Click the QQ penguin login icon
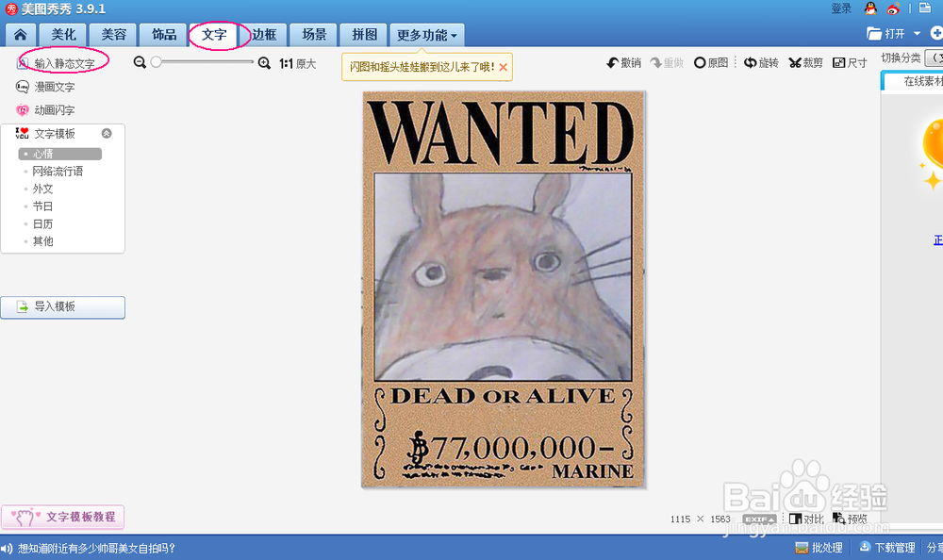This screenshot has width=943, height=560. click(x=870, y=8)
